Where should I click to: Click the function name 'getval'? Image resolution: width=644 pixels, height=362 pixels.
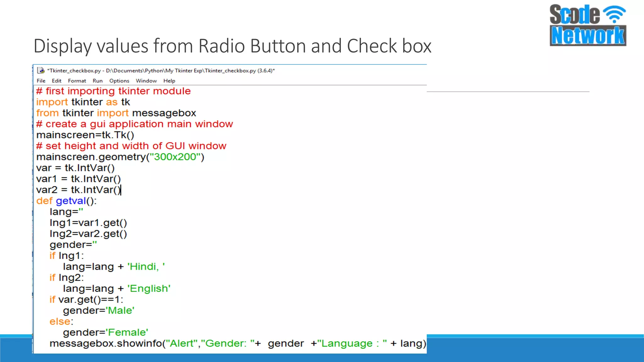coord(71,201)
